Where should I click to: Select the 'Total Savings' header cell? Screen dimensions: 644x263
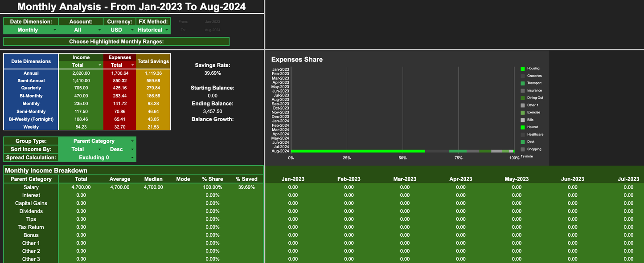coord(153,61)
